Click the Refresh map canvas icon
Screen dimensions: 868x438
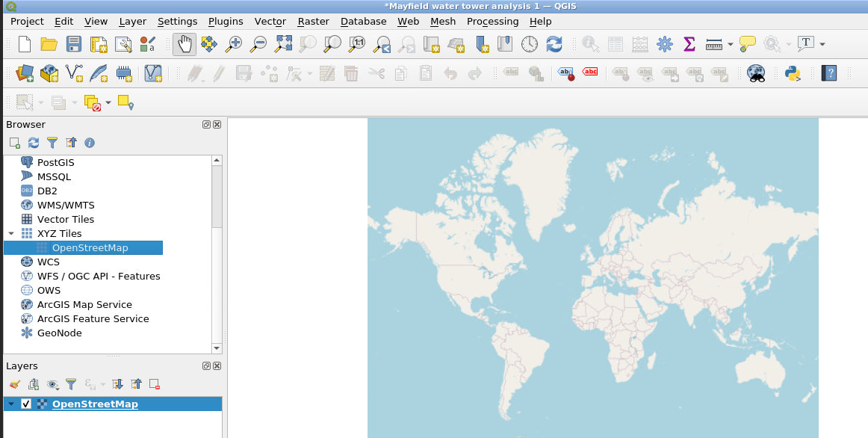coord(554,44)
